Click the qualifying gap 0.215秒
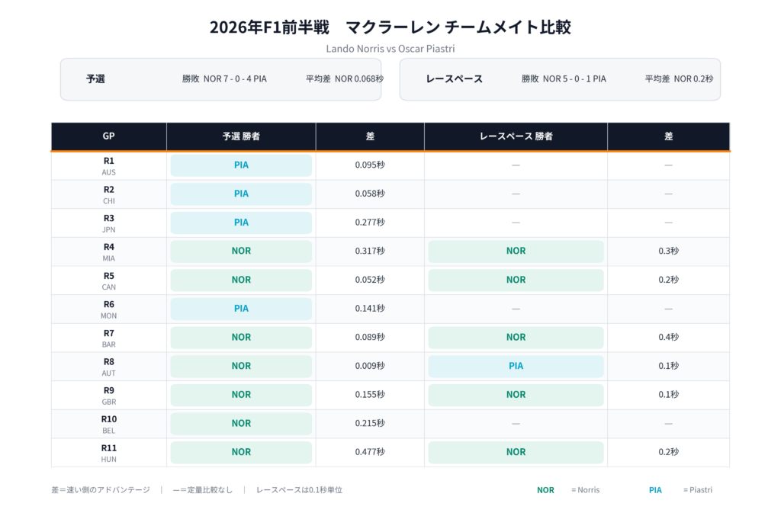This screenshot has height=532, width=781. pyautogui.click(x=370, y=424)
